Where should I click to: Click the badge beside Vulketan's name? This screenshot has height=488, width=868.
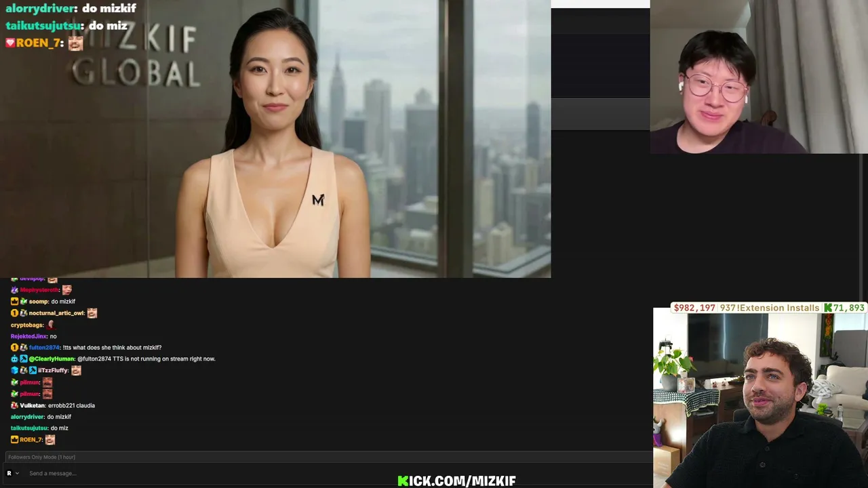pyautogui.click(x=14, y=405)
